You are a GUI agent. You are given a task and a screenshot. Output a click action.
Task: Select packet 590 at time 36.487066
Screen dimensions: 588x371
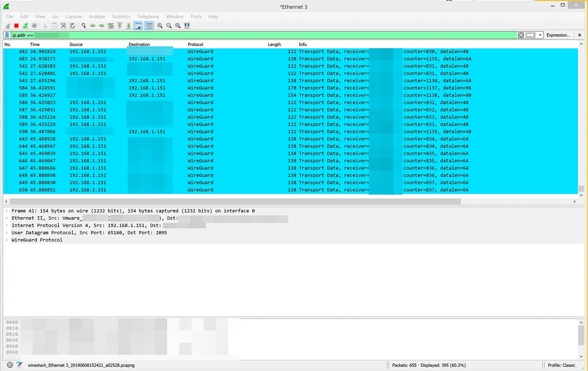click(x=290, y=132)
